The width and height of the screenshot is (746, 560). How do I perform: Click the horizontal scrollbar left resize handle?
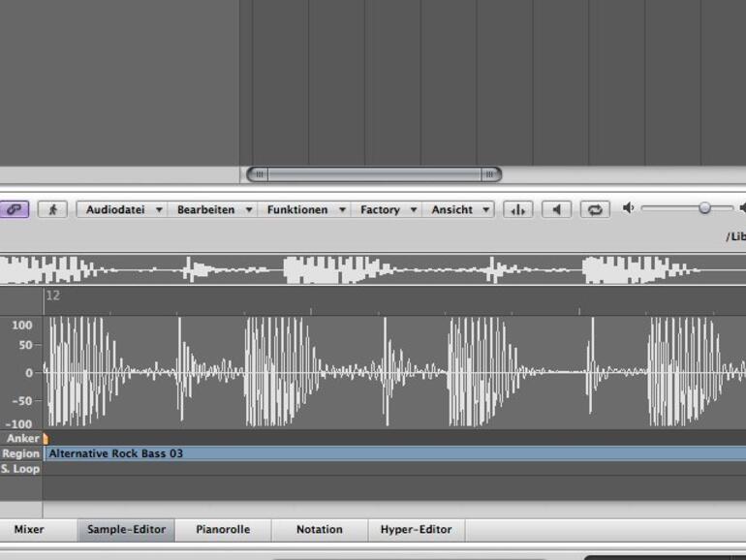[259, 174]
